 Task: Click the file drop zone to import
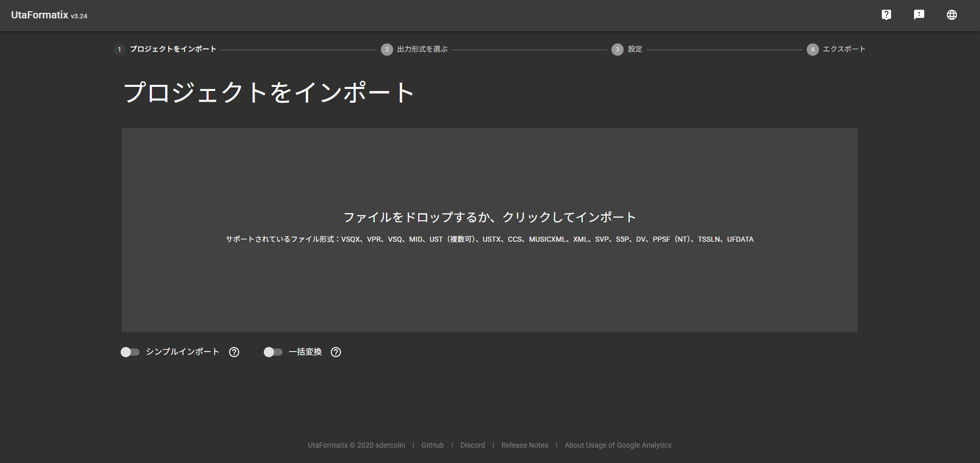489,229
